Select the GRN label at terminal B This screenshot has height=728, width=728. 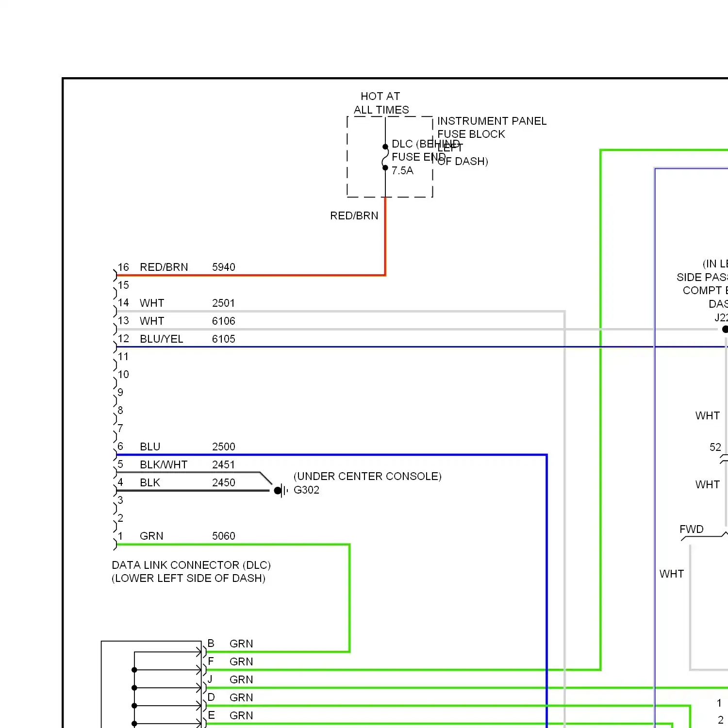click(x=241, y=644)
